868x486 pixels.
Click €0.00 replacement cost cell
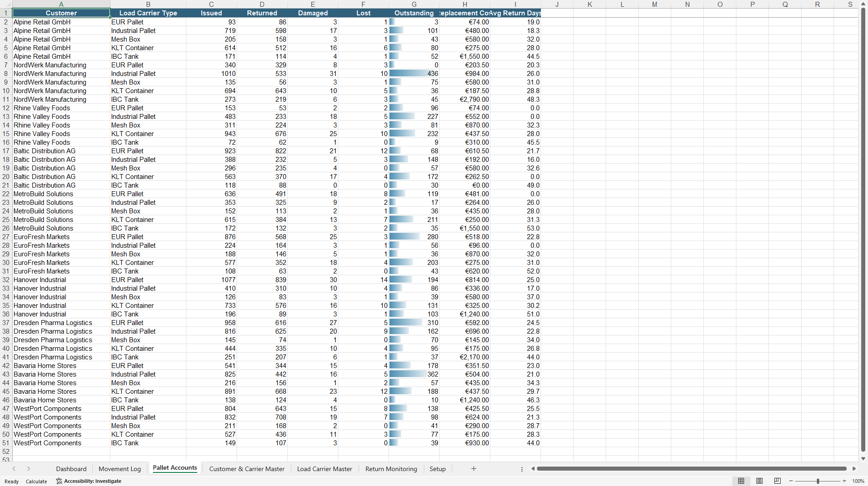coord(465,185)
